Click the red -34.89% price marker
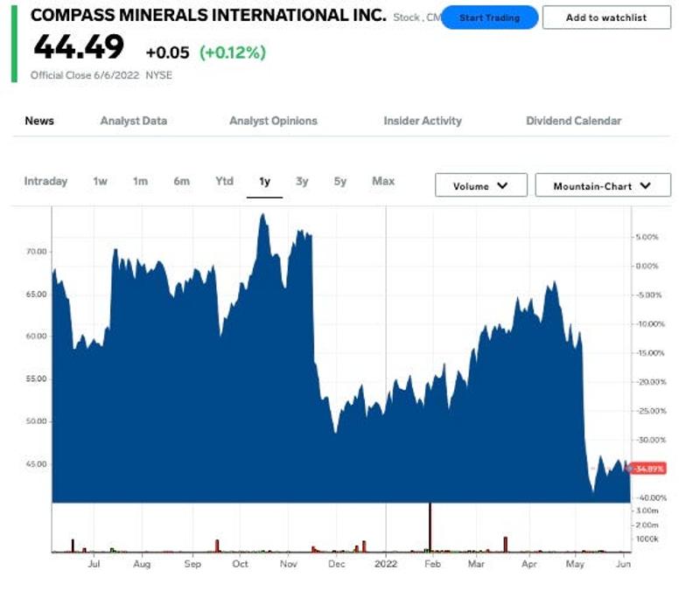Image resolution: width=700 pixels, height=598 pixels. pyautogui.click(x=647, y=468)
